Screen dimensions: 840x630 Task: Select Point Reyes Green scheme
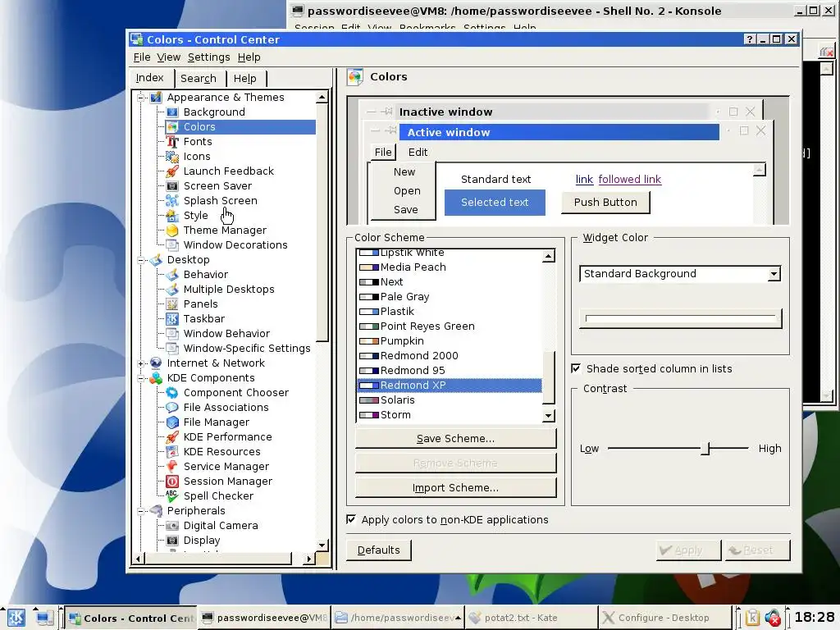point(450,326)
